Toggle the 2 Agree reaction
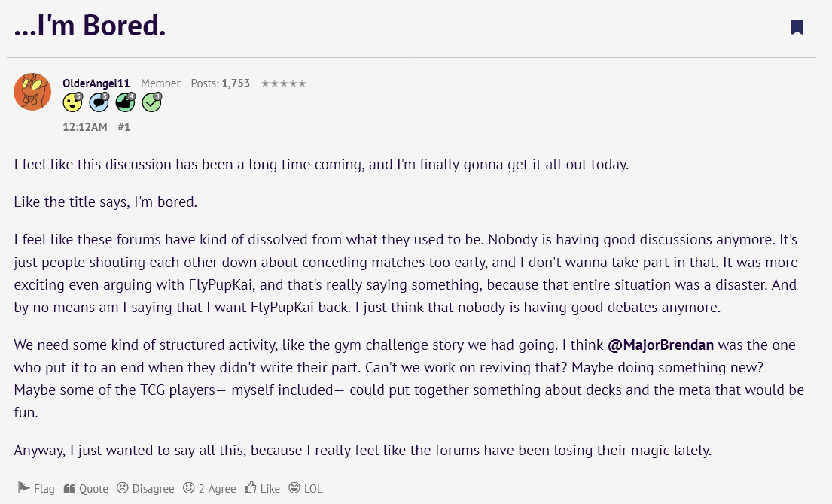Viewport: 832px width, 504px height. click(x=209, y=488)
